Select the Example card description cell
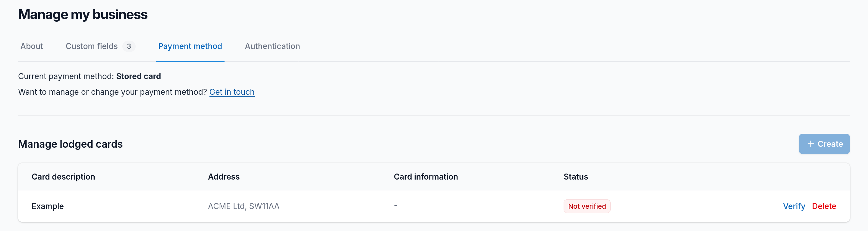Image resolution: width=868 pixels, height=231 pixels. tap(48, 206)
